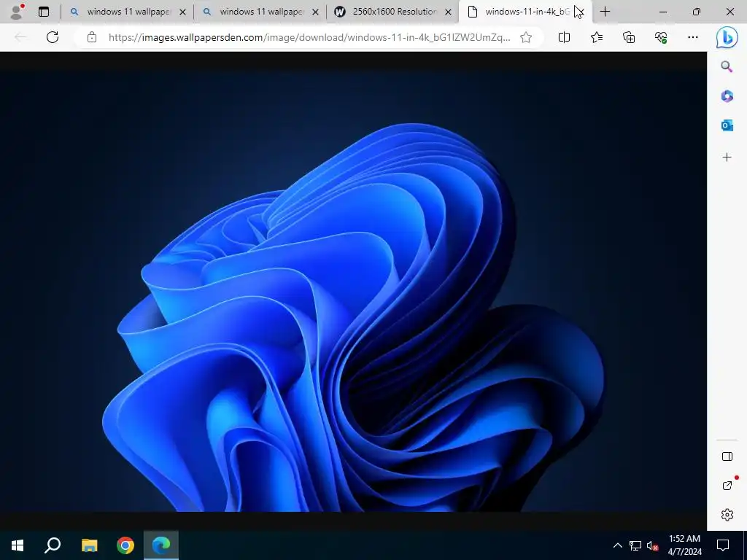Open link in external window icon
This screenshot has height=560, width=747.
727,485
